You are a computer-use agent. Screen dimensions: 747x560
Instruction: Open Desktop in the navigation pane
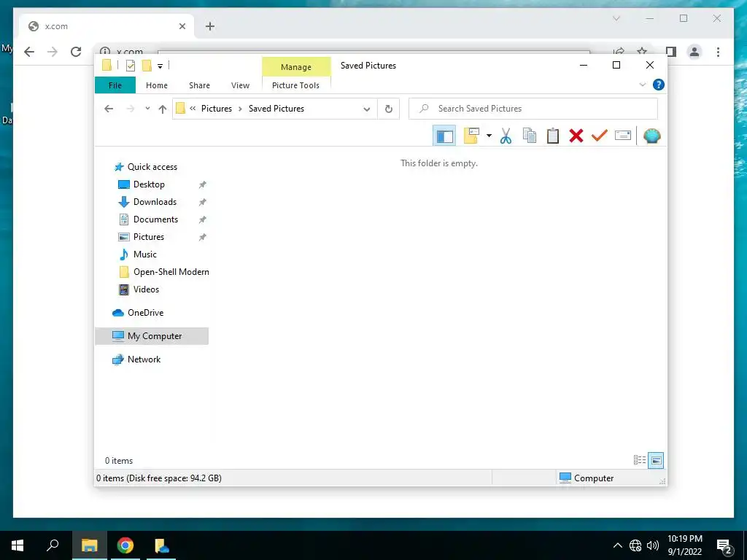coord(149,184)
